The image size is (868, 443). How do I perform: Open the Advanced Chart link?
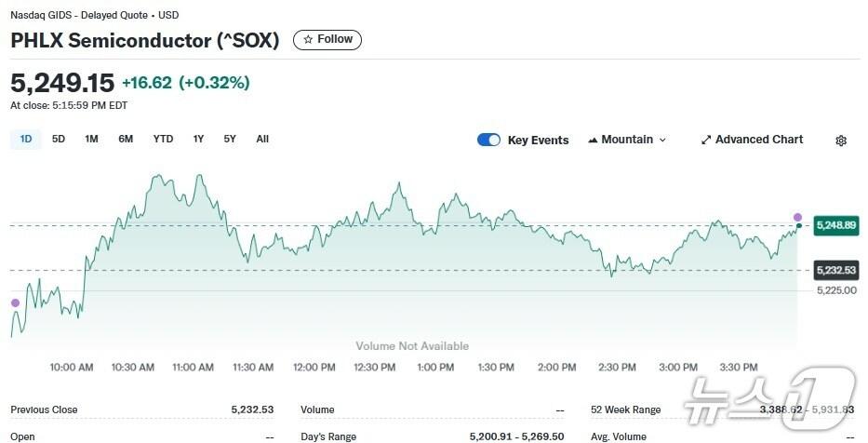coord(758,140)
